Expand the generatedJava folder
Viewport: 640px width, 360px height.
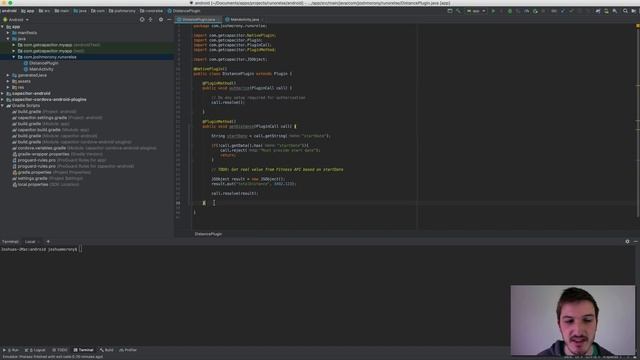(x=8, y=76)
